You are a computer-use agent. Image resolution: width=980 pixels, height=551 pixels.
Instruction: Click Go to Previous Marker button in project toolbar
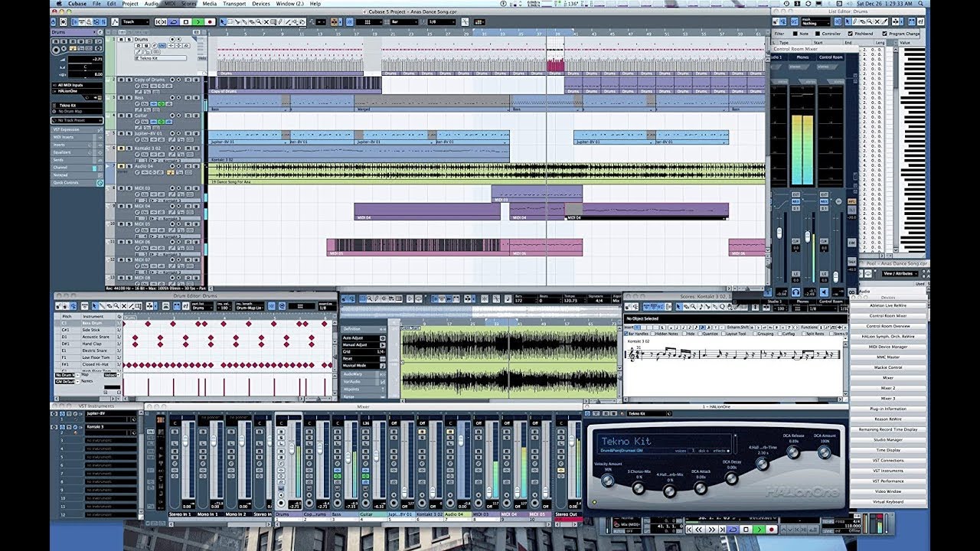158,22
